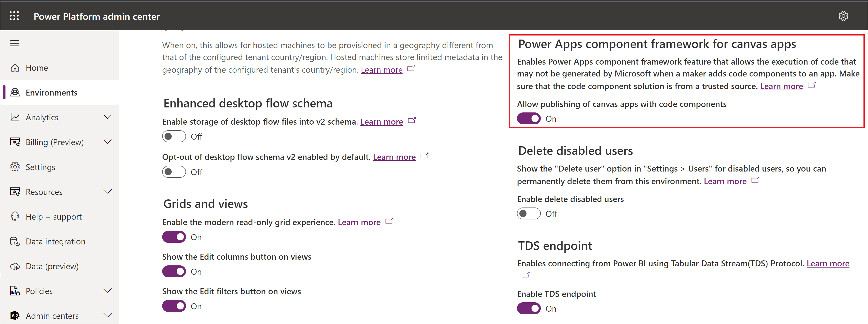The height and width of the screenshot is (324, 868).
Task: Open Billing (Preview) navigation item
Action: [55, 142]
